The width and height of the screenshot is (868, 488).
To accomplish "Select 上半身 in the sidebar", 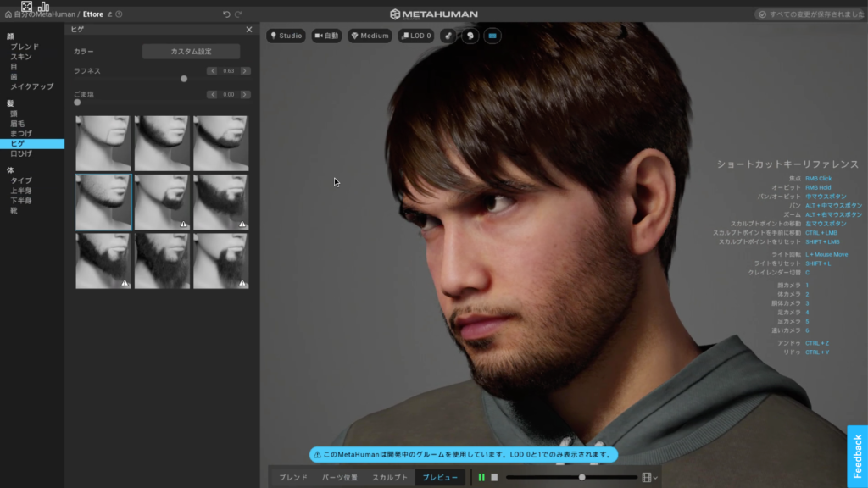I will (21, 191).
